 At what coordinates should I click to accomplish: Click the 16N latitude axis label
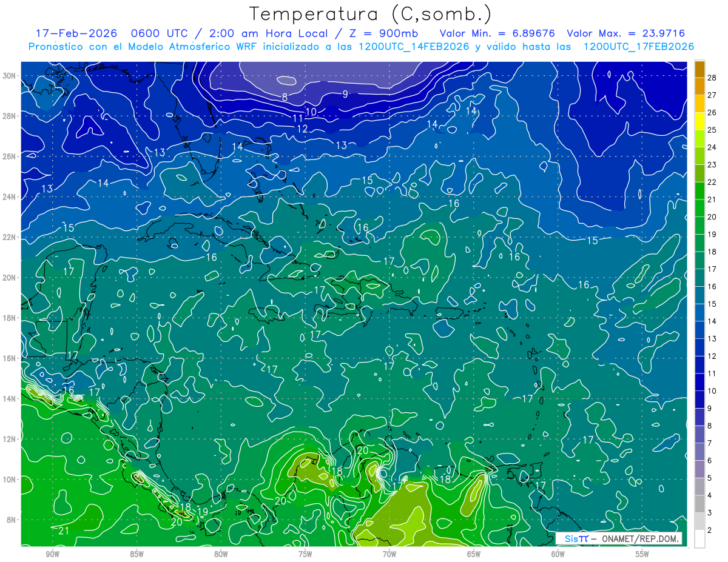(8, 358)
